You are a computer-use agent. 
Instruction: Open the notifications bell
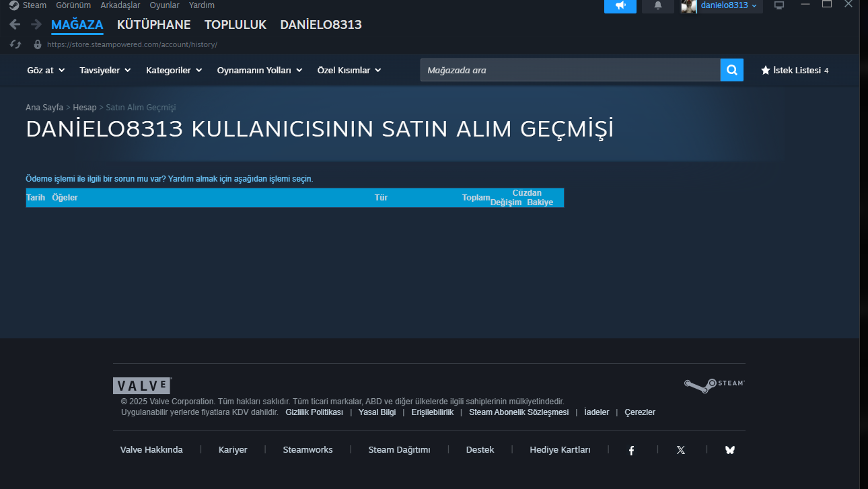(658, 5)
